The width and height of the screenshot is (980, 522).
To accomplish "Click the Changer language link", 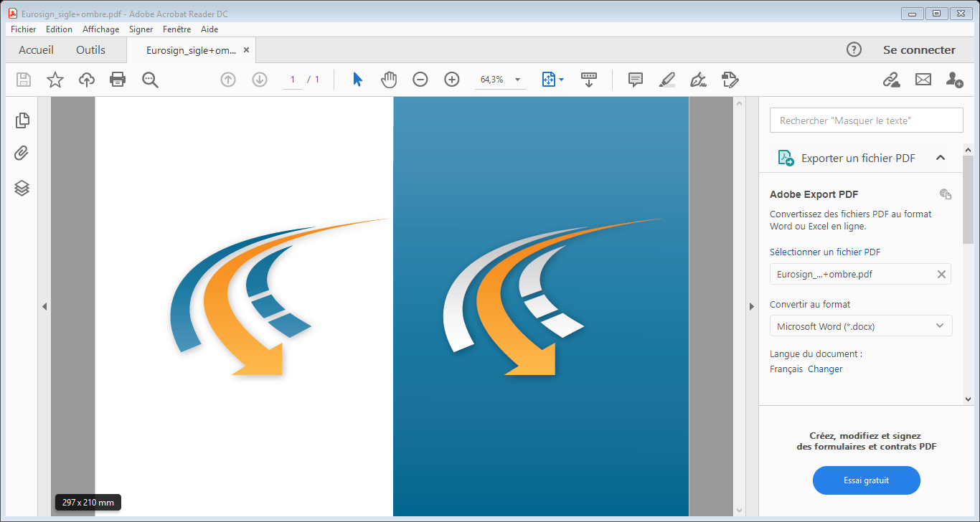I will pos(825,369).
